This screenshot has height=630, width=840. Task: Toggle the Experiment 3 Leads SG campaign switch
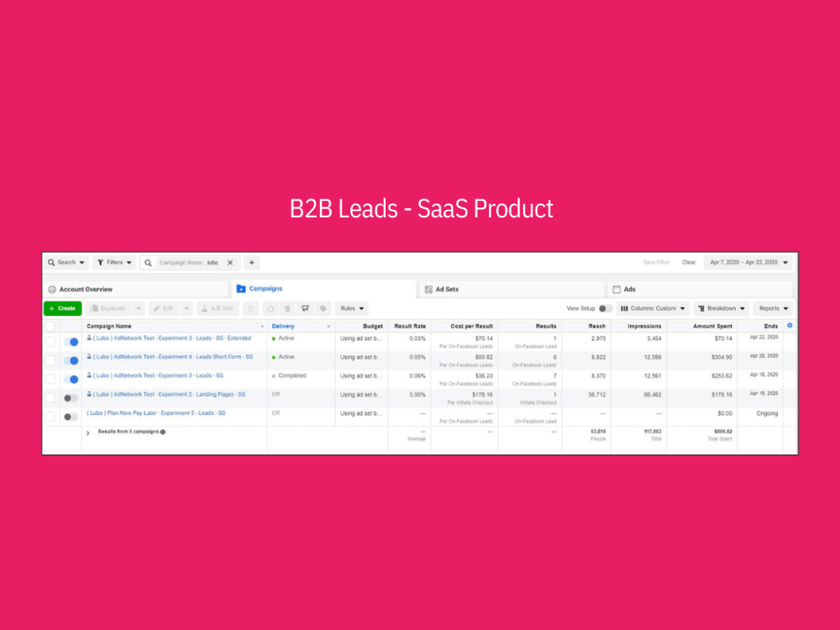click(x=71, y=380)
